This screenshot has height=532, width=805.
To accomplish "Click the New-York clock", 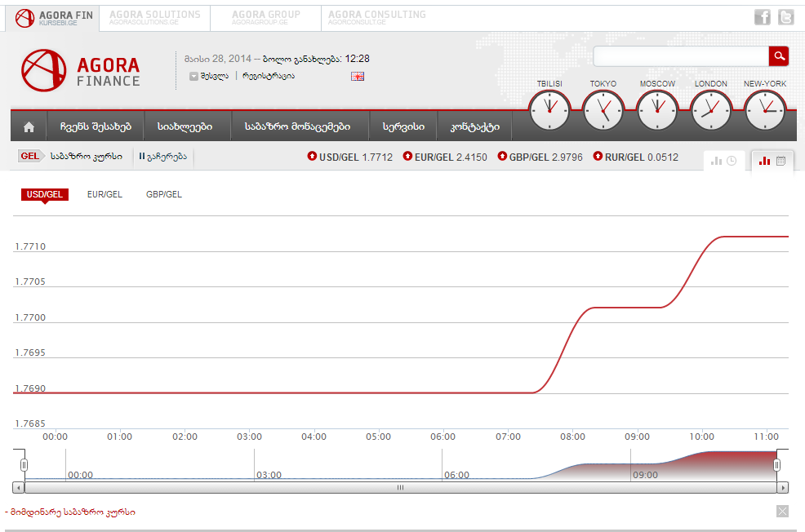I will pyautogui.click(x=765, y=110).
